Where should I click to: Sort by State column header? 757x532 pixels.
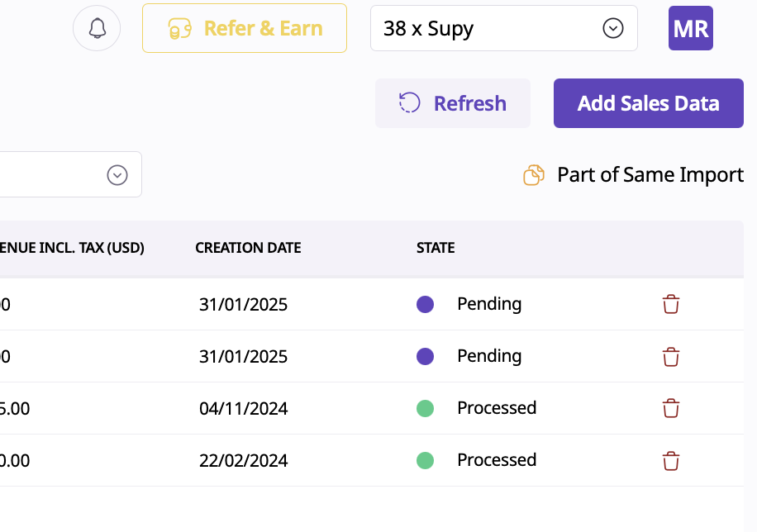[x=436, y=248]
